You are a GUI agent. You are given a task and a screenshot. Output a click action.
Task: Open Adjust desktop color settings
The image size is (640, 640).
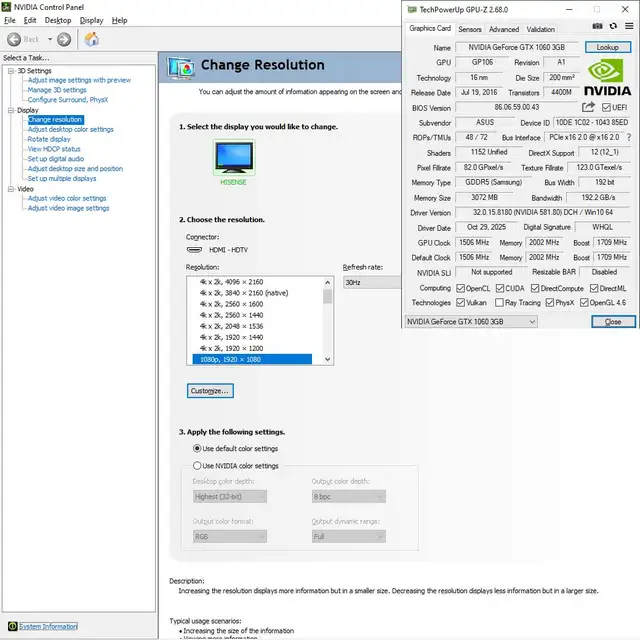pos(71,129)
